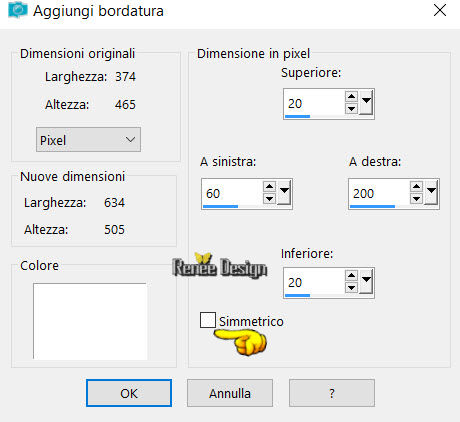This screenshot has width=460, height=422.
Task: Click the Annulla button
Action: pyautogui.click(x=230, y=393)
